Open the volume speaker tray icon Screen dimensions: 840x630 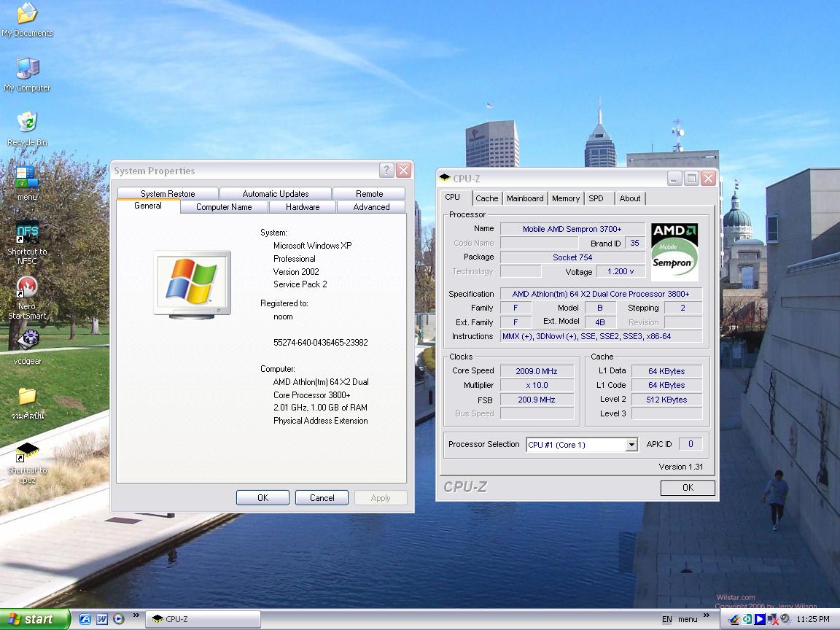pyautogui.click(x=785, y=619)
